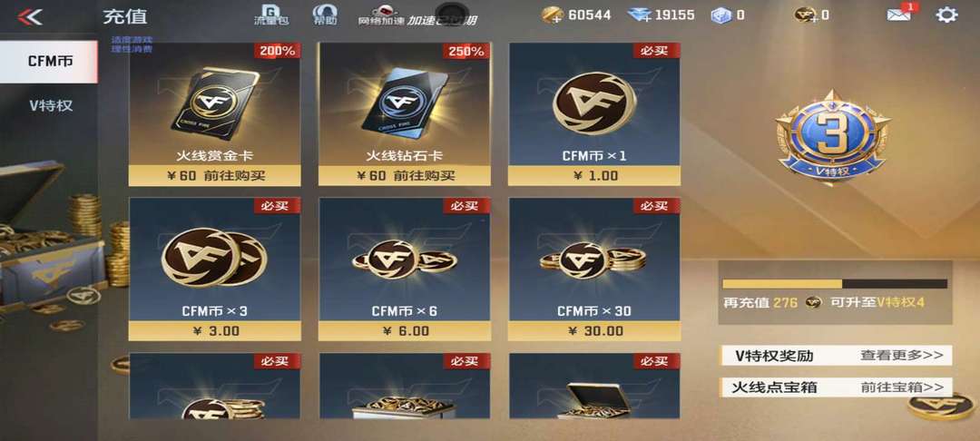Click the blue cube currency icon
Image resolution: width=980 pixels, height=441 pixels.
click(720, 15)
